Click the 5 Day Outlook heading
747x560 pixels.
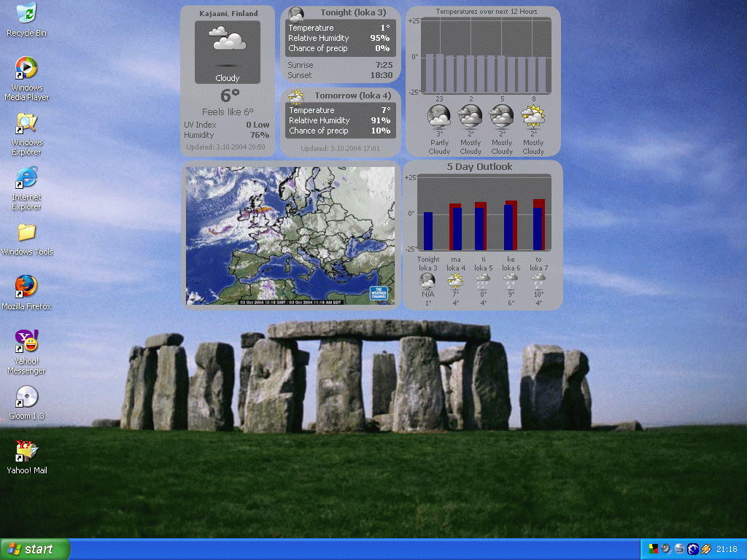click(x=479, y=167)
